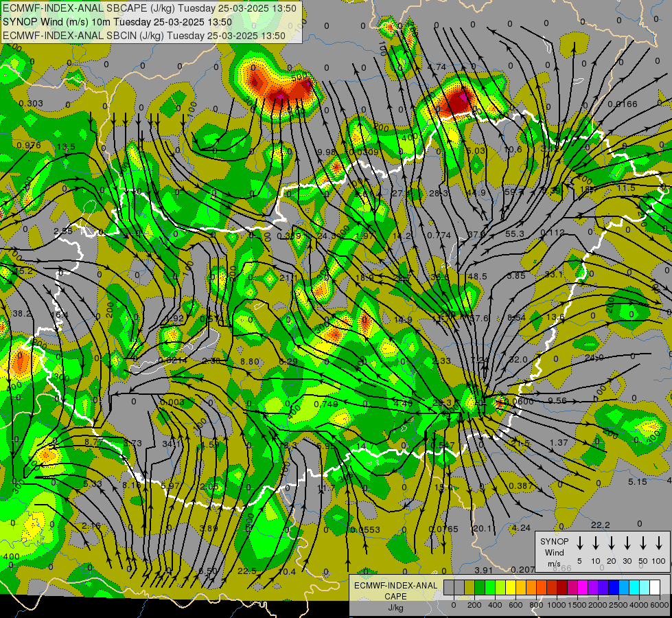Click the 9.98 value on the map
This screenshot has height=618, width=672.
click(327, 152)
